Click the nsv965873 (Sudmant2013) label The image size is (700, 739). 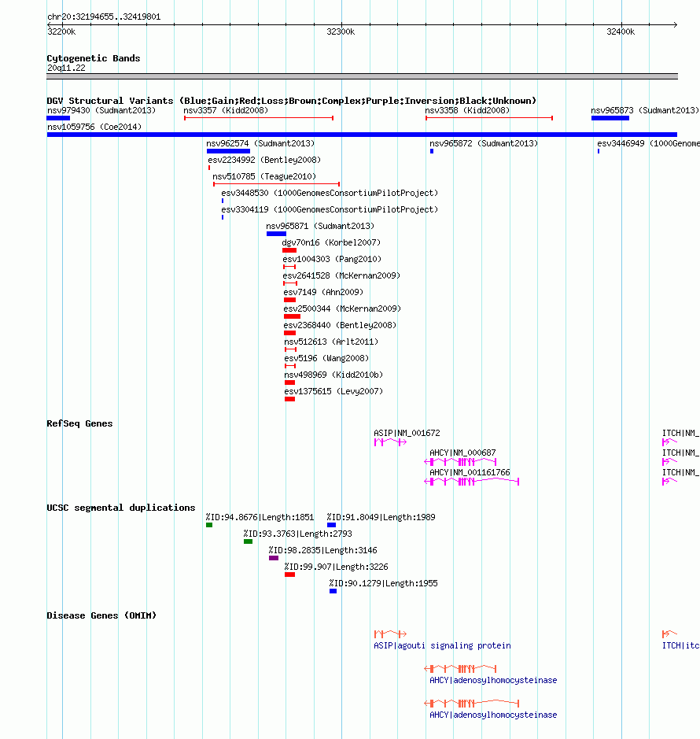tap(645, 110)
